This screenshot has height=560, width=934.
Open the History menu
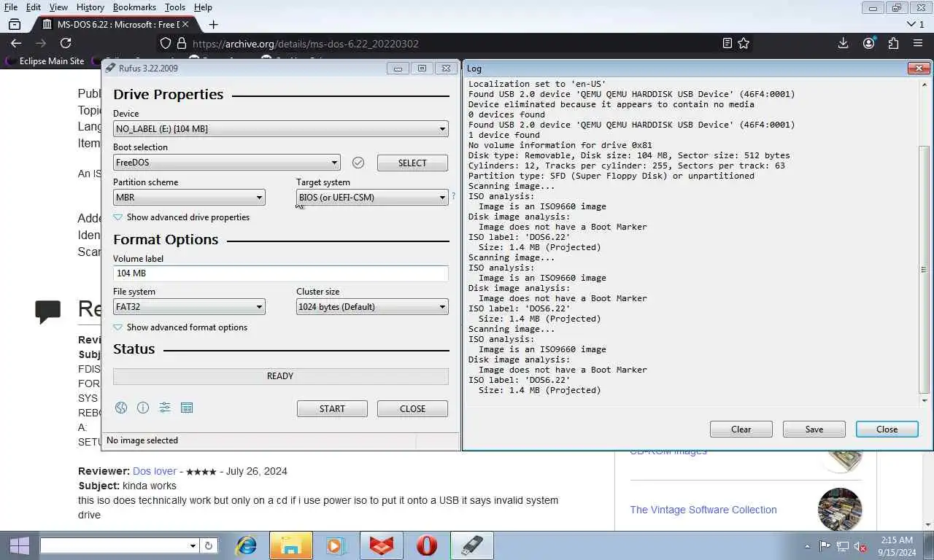click(x=90, y=7)
